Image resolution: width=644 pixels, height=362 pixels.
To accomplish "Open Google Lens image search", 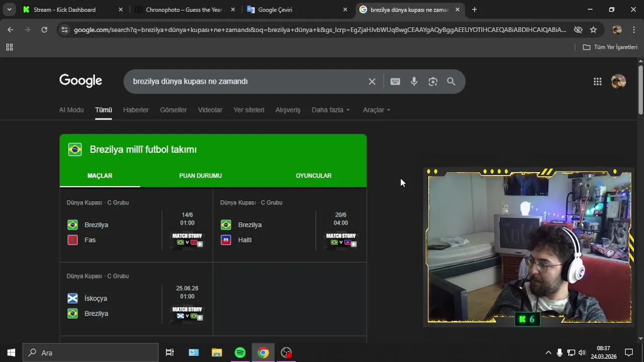I will coord(433,81).
